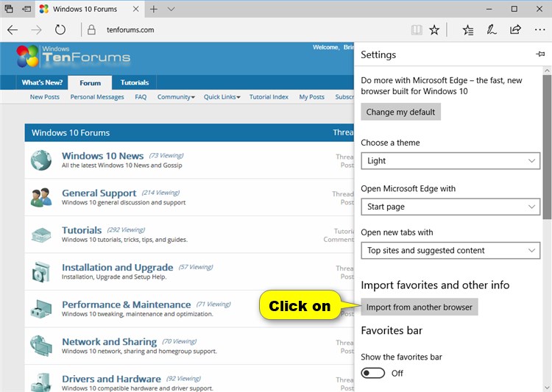Select the Forum tab

tap(90, 83)
